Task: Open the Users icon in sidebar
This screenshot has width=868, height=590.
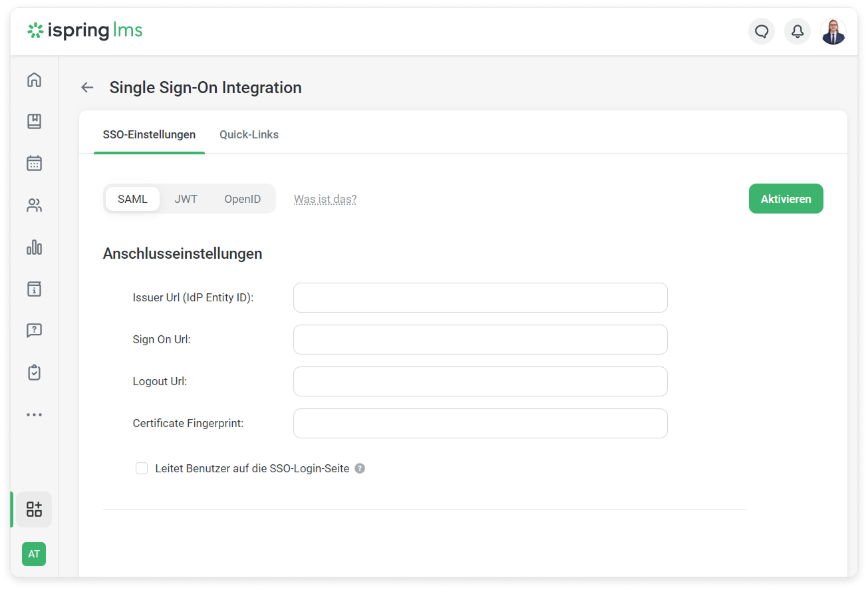Action: pos(34,206)
